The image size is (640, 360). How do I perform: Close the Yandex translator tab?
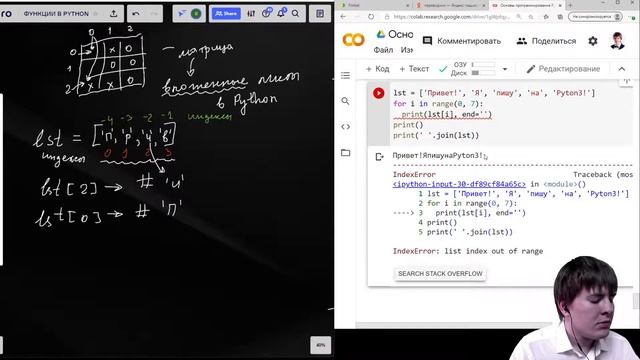484,5
